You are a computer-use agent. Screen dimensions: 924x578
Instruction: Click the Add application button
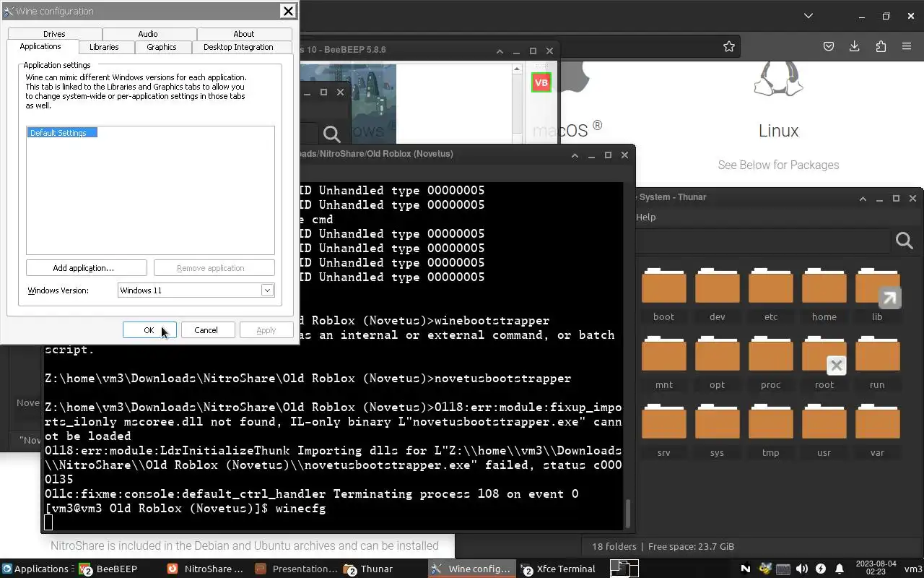(87, 268)
